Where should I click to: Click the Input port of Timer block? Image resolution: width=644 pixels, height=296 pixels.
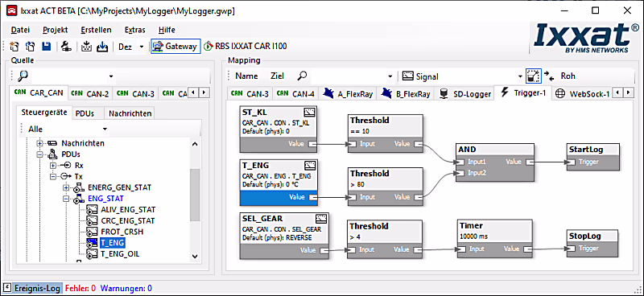[461, 249]
